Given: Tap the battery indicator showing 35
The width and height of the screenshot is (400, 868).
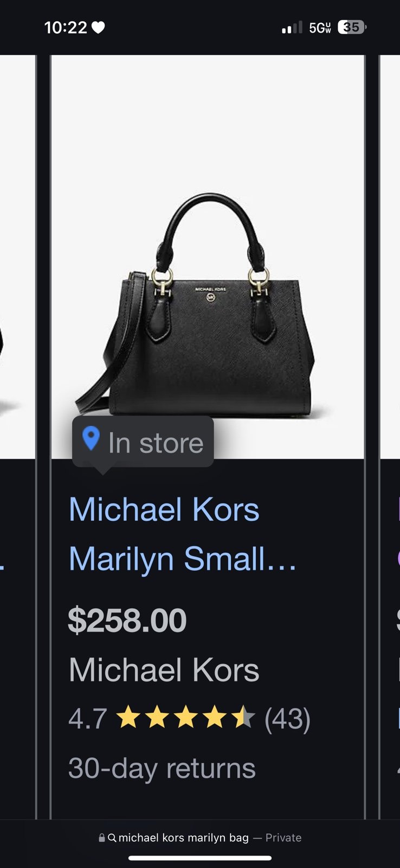Looking at the screenshot, I should pos(352,27).
